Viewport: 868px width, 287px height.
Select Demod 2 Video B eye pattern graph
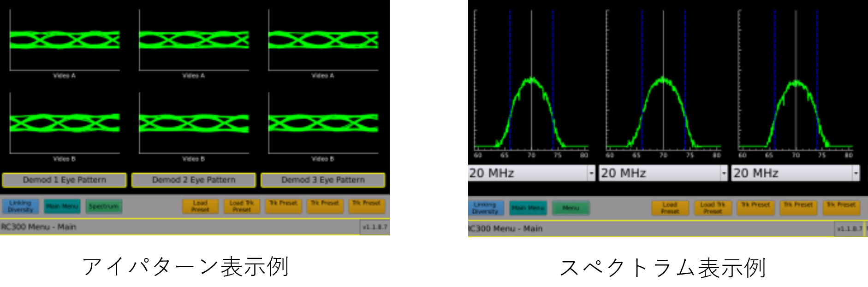(x=194, y=123)
